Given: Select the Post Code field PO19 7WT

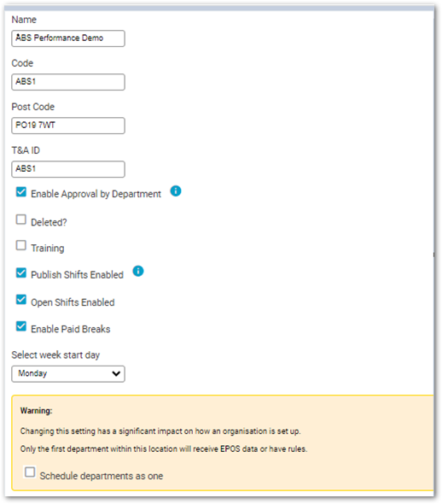Looking at the screenshot, I should (68, 126).
